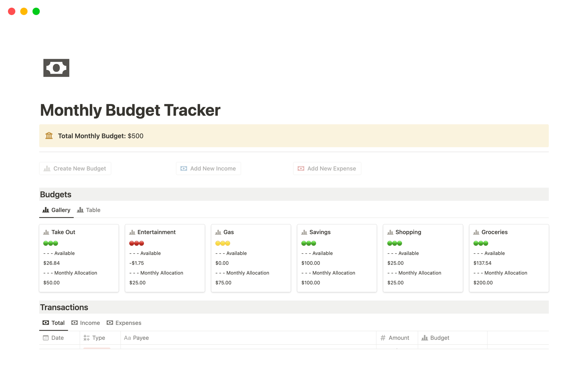Click the money page icon above the title
588x368 pixels.
(x=56, y=67)
